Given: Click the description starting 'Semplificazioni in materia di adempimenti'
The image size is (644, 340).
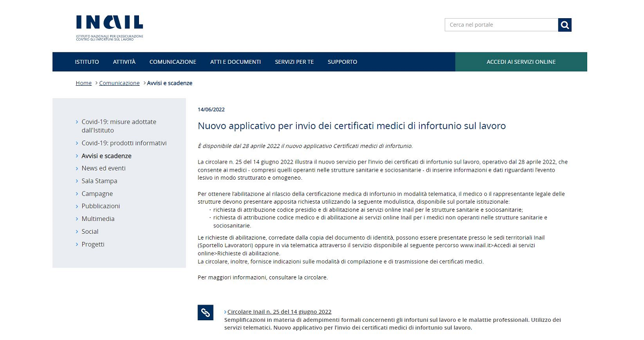Looking at the screenshot, I should 392,323.
